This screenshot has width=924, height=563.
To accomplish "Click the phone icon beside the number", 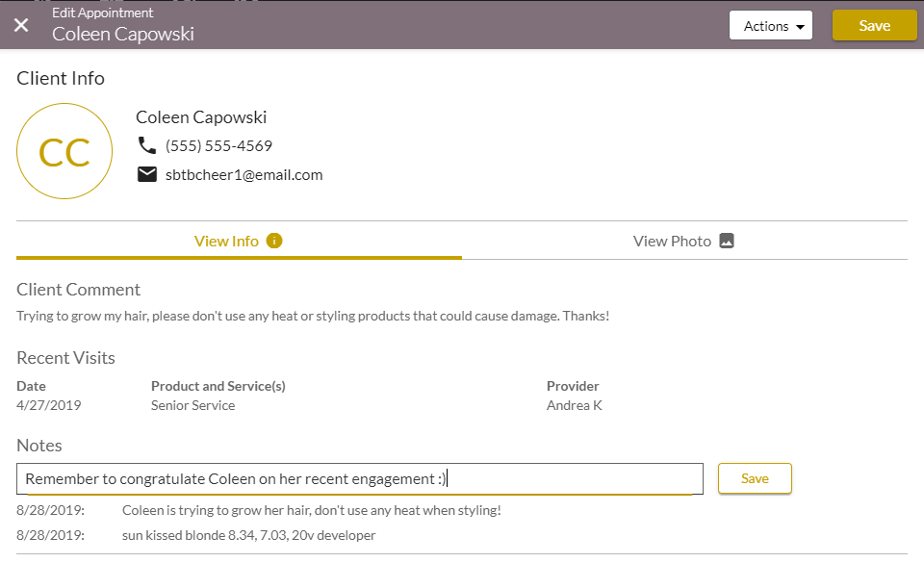I will tap(147, 146).
